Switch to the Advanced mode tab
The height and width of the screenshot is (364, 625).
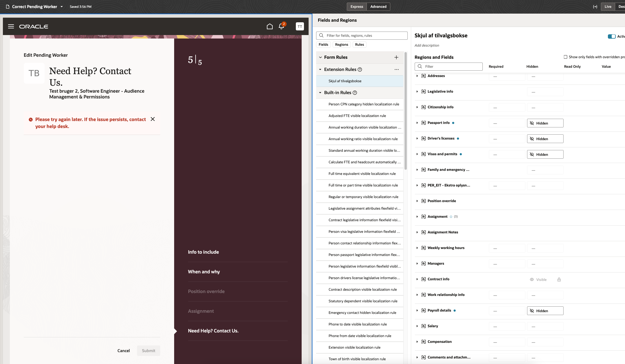coord(378,7)
